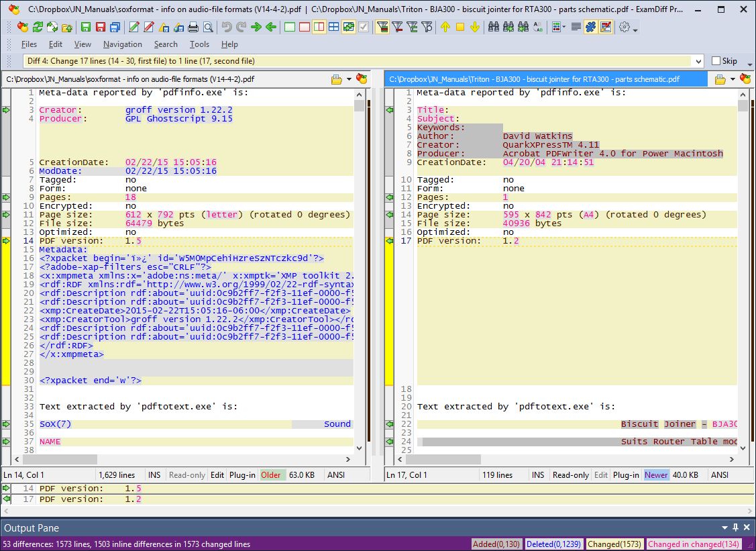Toggle the funnel with green lines filter

pos(413,27)
